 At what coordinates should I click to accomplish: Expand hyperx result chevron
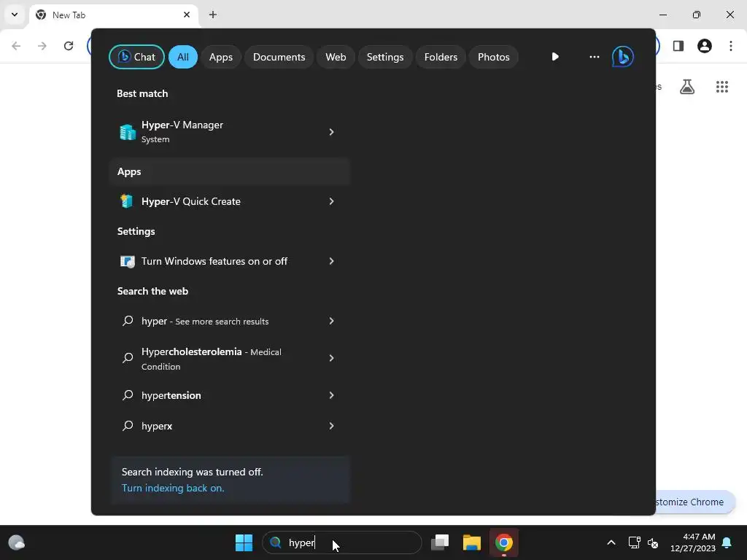click(332, 426)
